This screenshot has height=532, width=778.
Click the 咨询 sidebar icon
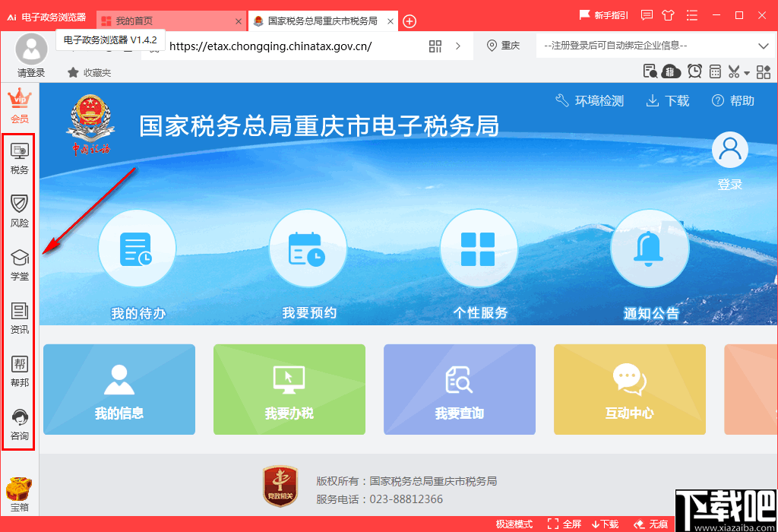[18, 425]
